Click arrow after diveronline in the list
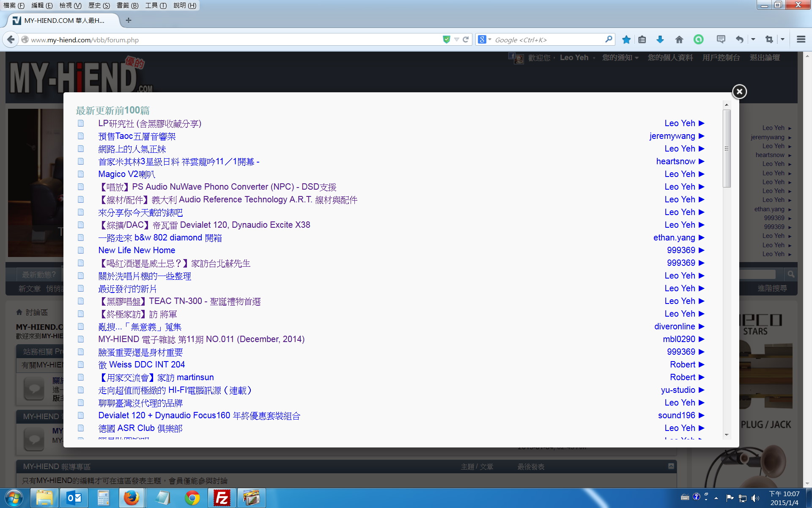 [x=702, y=326]
